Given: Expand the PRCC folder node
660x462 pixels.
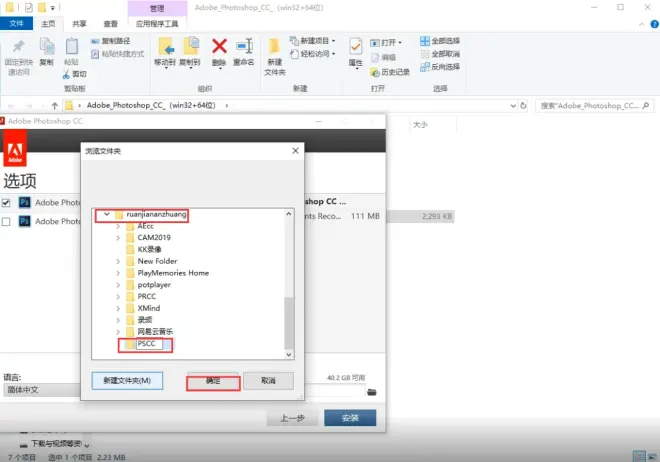Looking at the screenshot, I should 118,297.
